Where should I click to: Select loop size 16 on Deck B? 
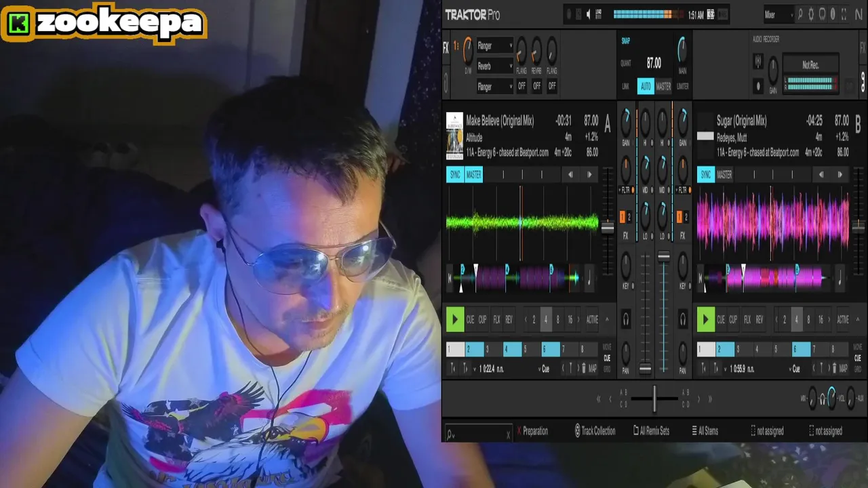[x=821, y=319]
